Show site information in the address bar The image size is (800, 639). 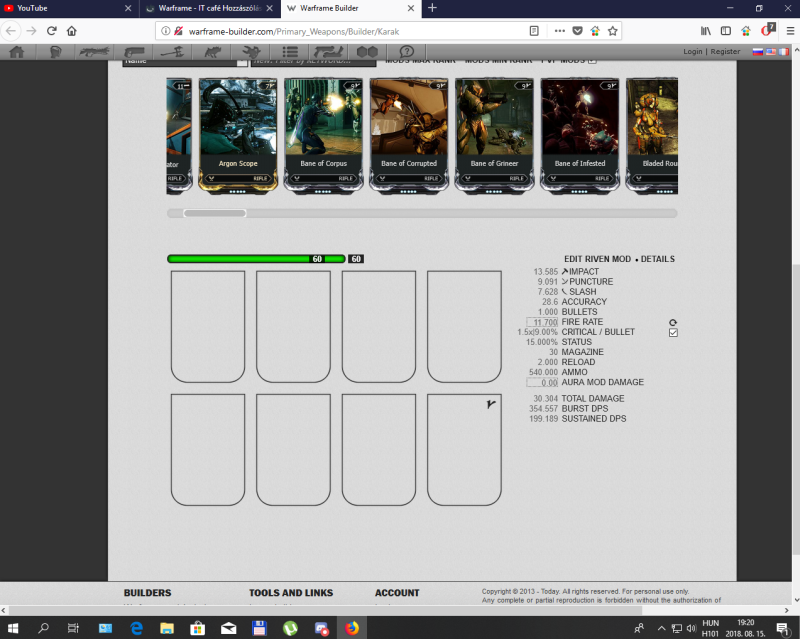click(x=166, y=31)
